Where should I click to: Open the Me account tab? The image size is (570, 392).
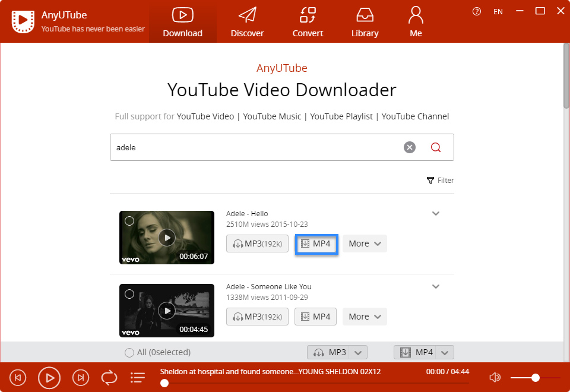point(416,22)
